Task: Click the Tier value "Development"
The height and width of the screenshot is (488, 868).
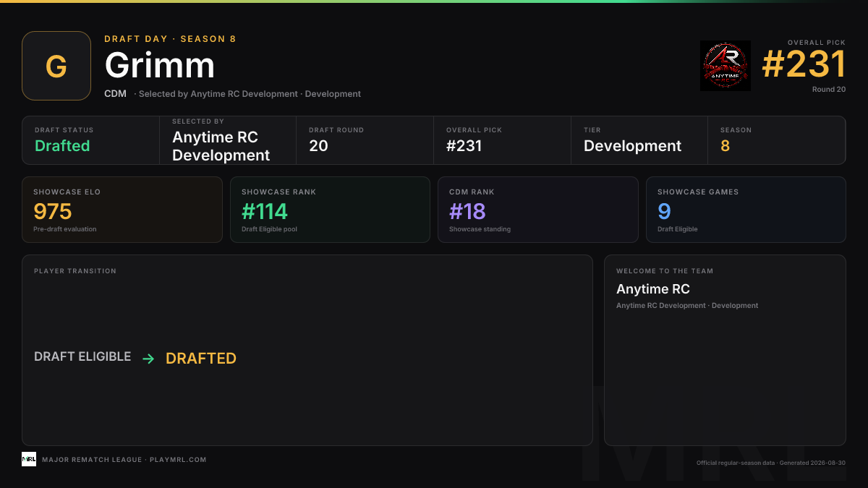Action: pos(632,146)
